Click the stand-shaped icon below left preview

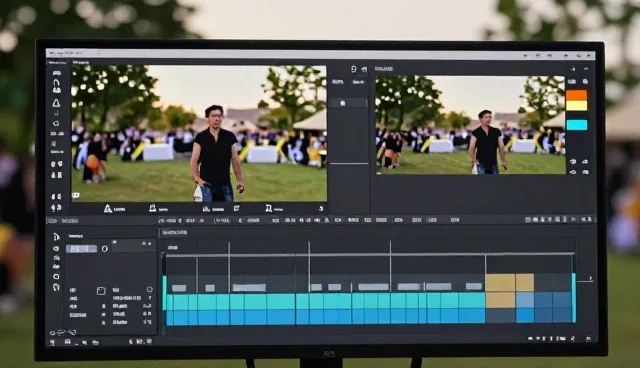click(269, 208)
